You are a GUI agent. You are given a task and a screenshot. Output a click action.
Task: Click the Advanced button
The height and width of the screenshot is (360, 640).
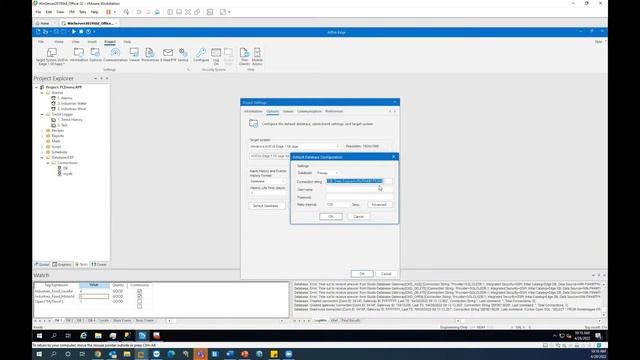point(379,204)
